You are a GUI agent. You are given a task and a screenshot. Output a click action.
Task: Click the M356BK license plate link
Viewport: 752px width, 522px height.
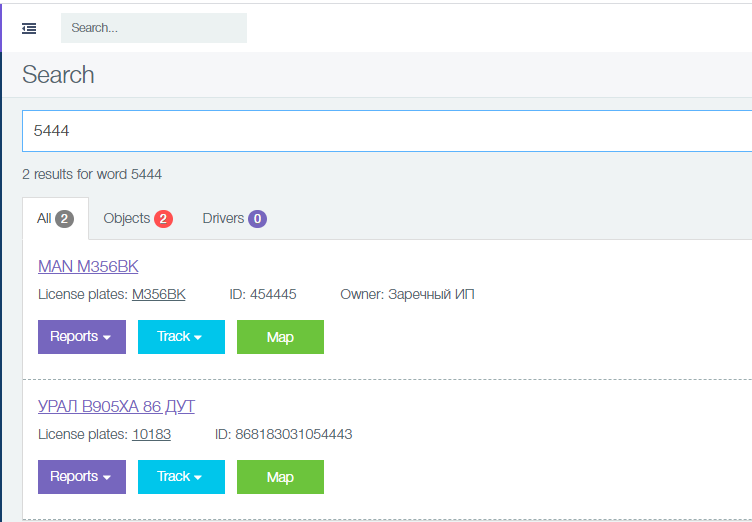click(158, 294)
